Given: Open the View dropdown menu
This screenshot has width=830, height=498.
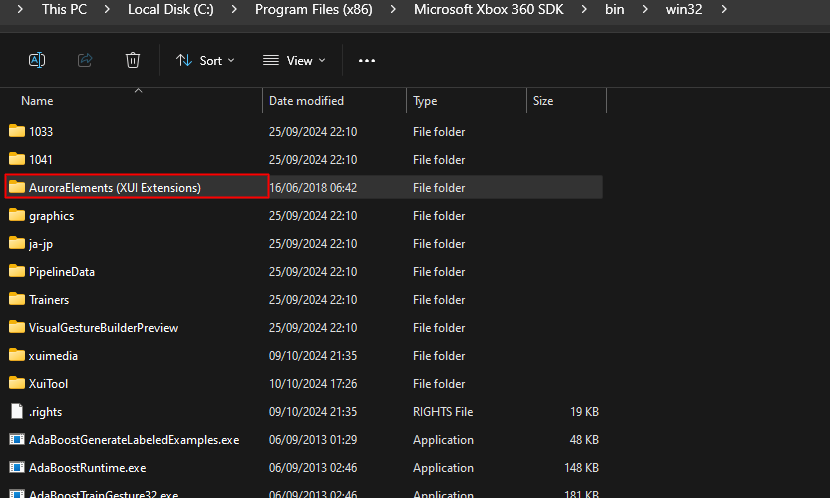Looking at the screenshot, I should pyautogui.click(x=294, y=61).
